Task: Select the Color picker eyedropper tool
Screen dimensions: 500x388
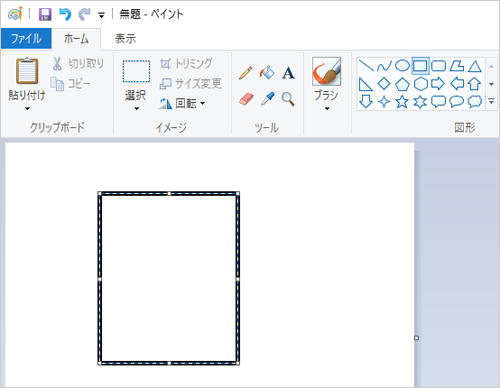Action: [x=267, y=99]
